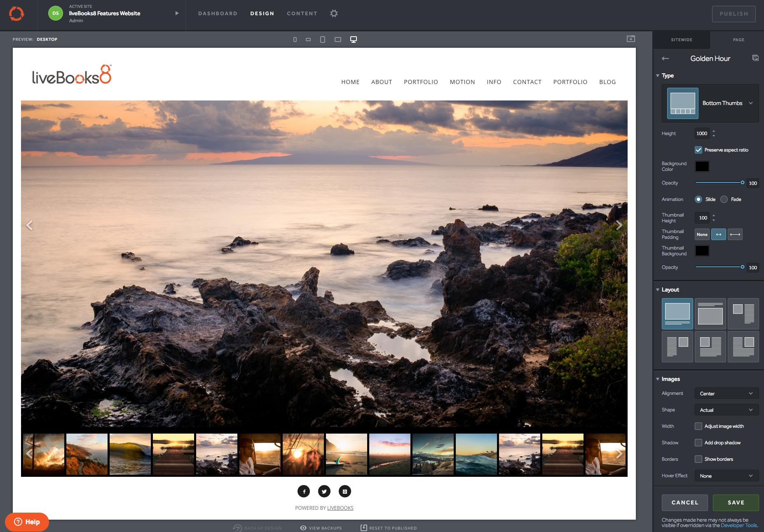The image size is (764, 532).
Task: Select the Fade animation option
Action: 724,199
